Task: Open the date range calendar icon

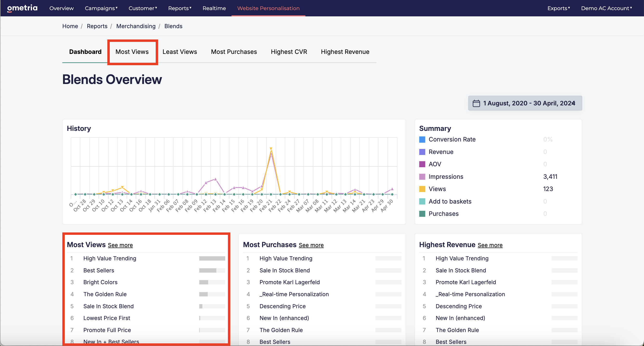Action: (x=476, y=103)
